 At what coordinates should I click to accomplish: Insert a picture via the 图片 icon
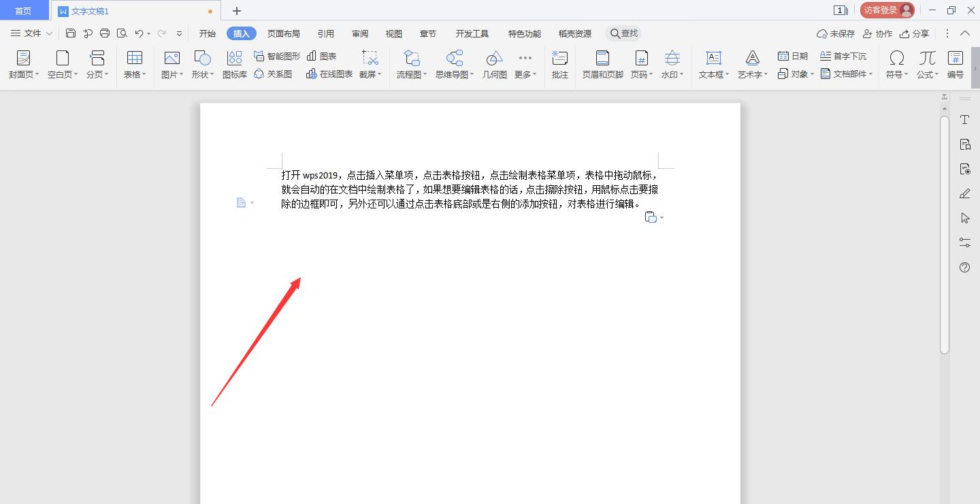(x=169, y=65)
